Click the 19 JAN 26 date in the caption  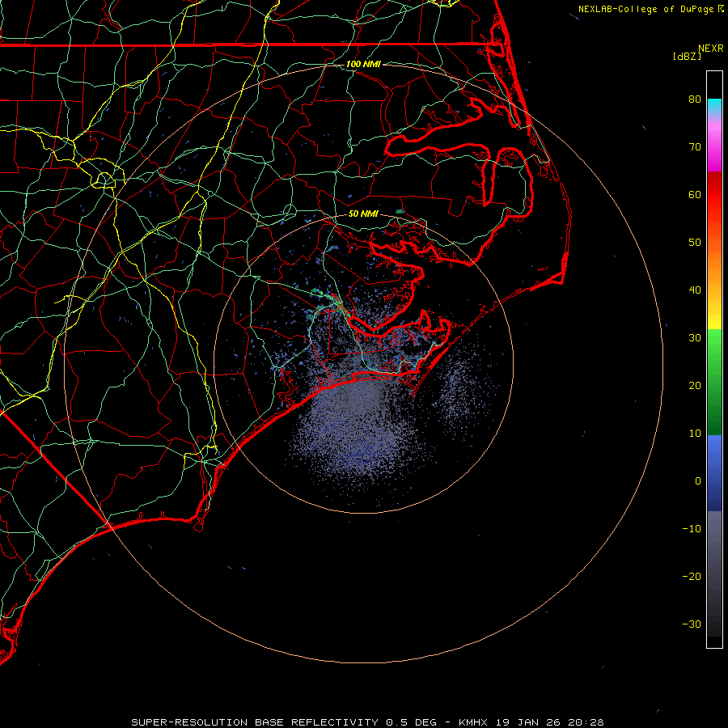pos(527,722)
